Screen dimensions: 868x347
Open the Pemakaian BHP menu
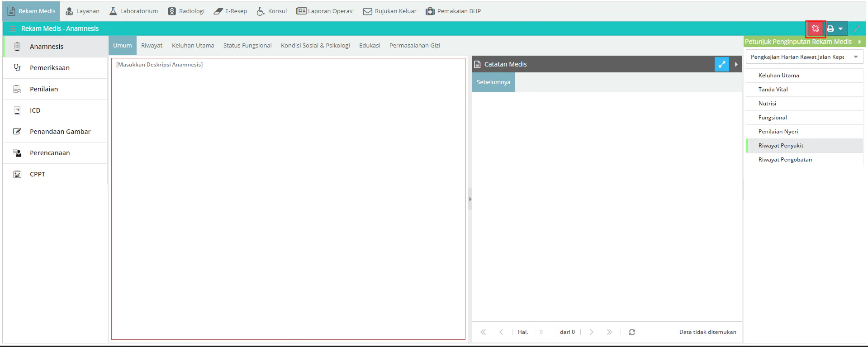pos(453,11)
